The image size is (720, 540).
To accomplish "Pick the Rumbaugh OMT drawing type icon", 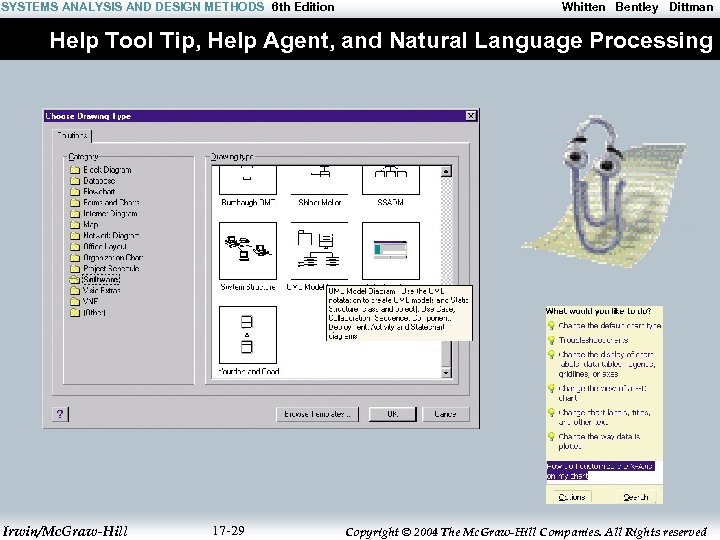I will (248, 180).
